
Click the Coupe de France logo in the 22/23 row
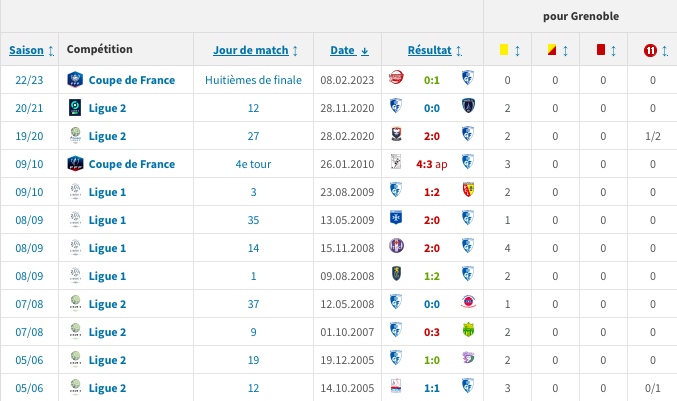pyautogui.click(x=75, y=80)
